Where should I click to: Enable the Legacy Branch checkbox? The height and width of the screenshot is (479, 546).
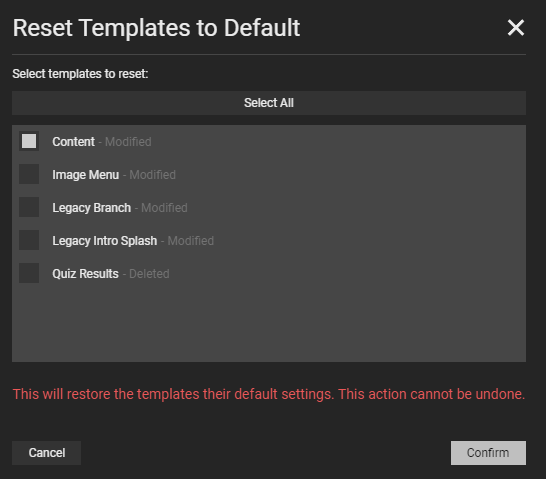click(29, 207)
